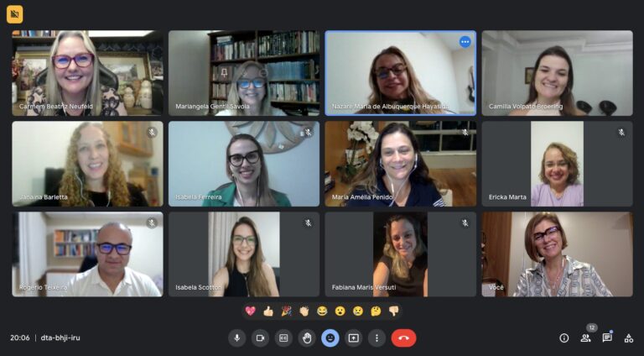Screen dimensions: 644x356
Task: Toggle the camera button
Action: pyautogui.click(x=260, y=338)
